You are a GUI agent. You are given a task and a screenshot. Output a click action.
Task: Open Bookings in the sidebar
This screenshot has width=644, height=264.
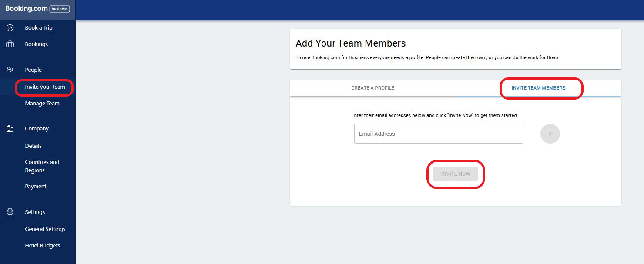coord(37,44)
